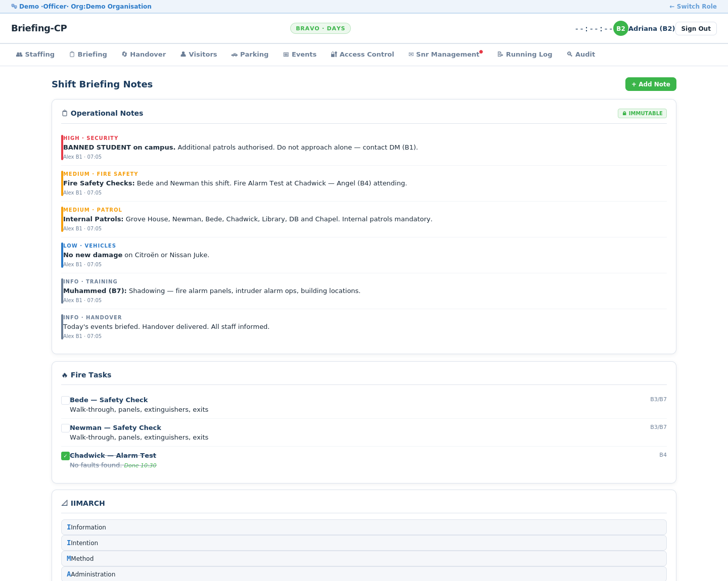Click B3/B7 assignee on Newman task
This screenshot has width=728, height=581.
658,427
